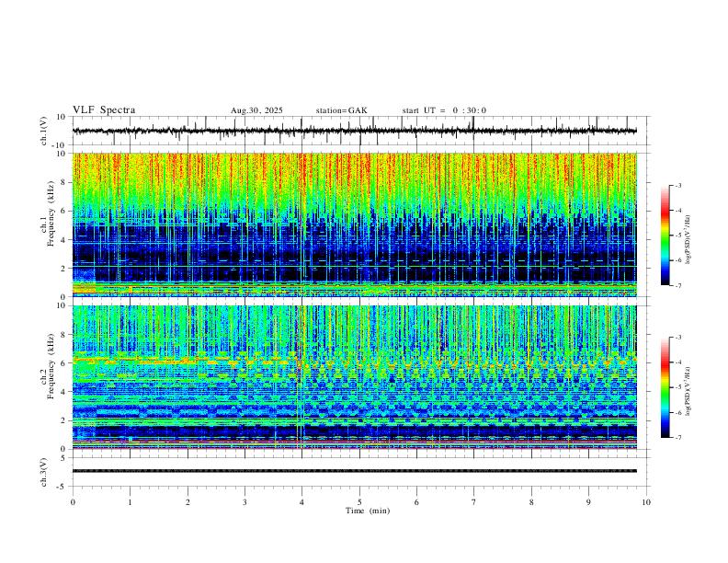The height and width of the screenshot is (563, 728).
Task: Select the "start UT = 0 :30: 0" text
Action: point(444,110)
